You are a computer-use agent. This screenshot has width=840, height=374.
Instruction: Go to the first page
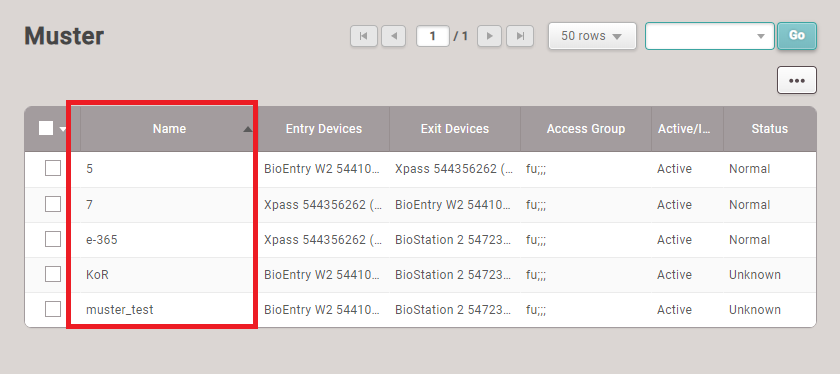point(364,36)
